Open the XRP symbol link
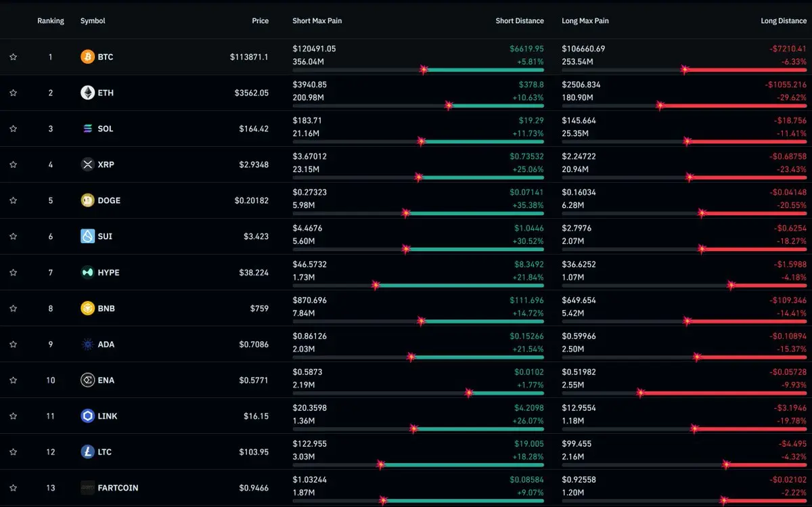This screenshot has width=812, height=507. [x=106, y=164]
